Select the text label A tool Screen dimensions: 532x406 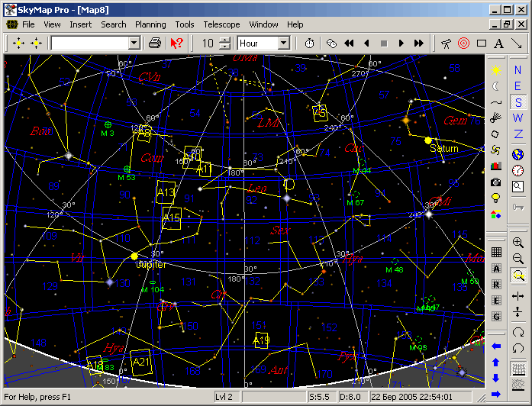(x=498, y=43)
